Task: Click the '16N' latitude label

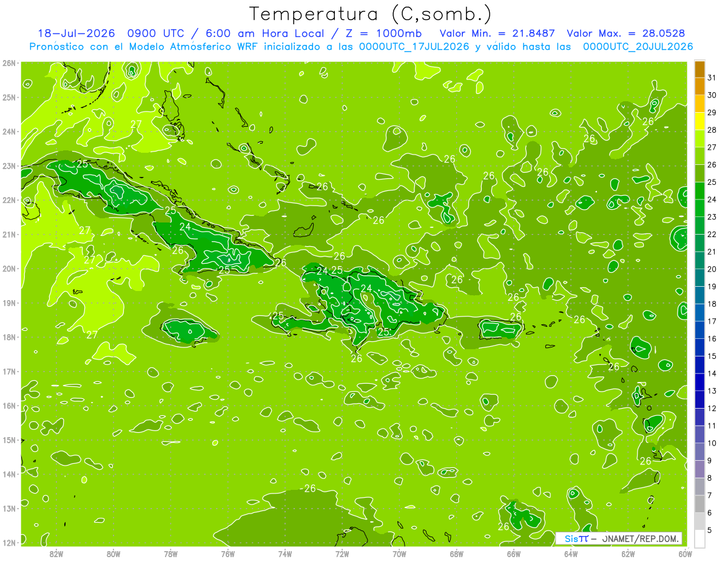Action: 9,406
